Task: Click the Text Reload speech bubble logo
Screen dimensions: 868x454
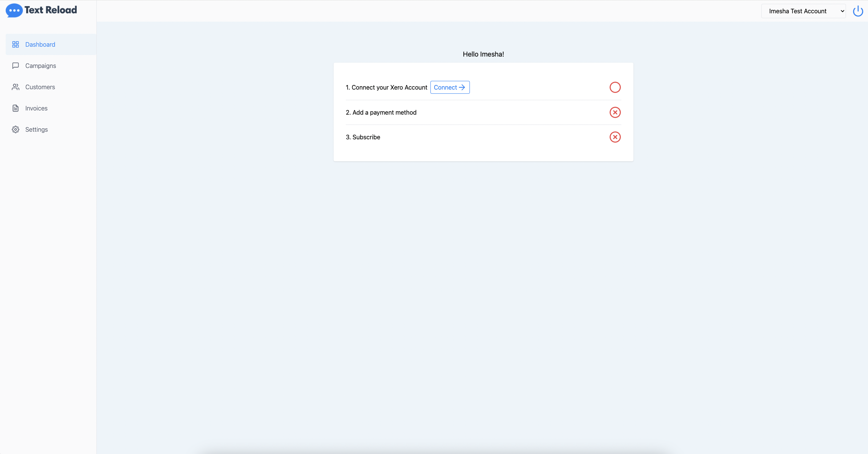Action: [x=14, y=11]
